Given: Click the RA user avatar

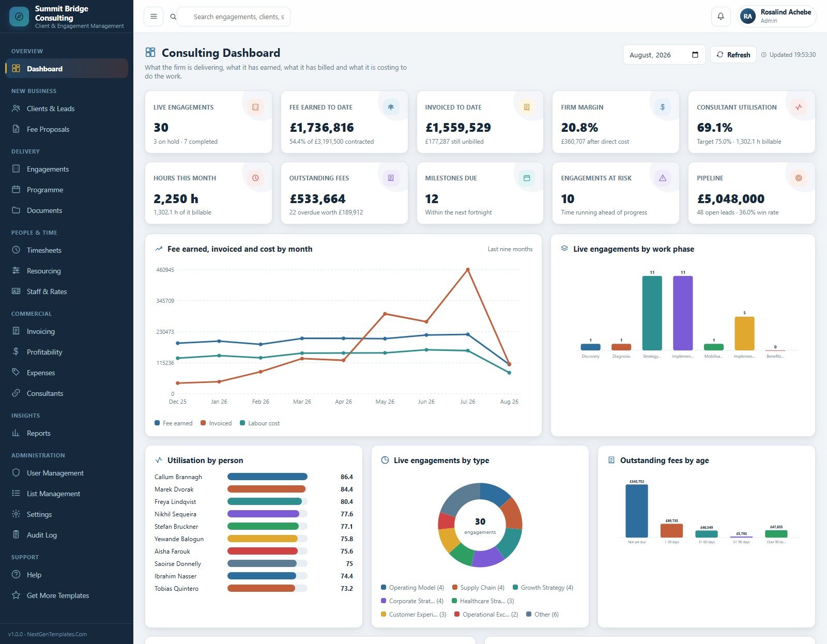Looking at the screenshot, I should (747, 17).
